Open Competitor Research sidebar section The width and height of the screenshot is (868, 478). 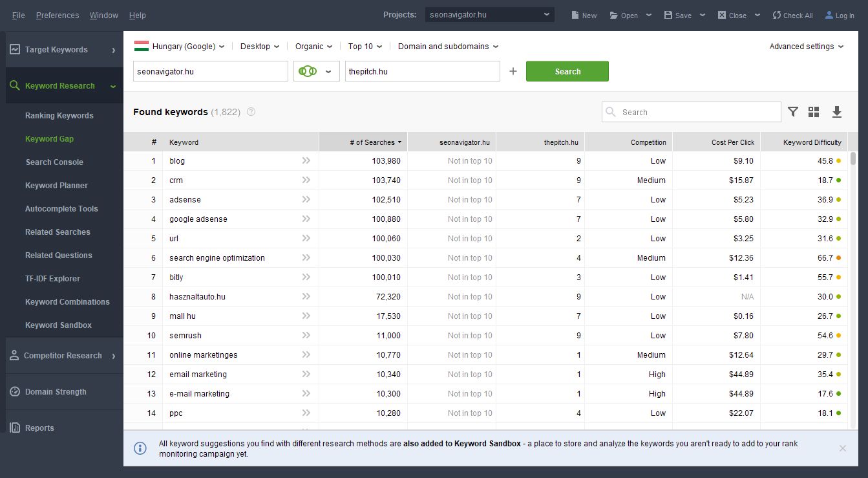tap(64, 355)
